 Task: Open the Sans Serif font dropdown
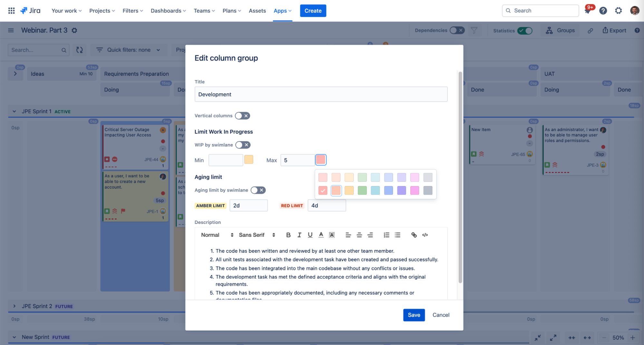257,235
